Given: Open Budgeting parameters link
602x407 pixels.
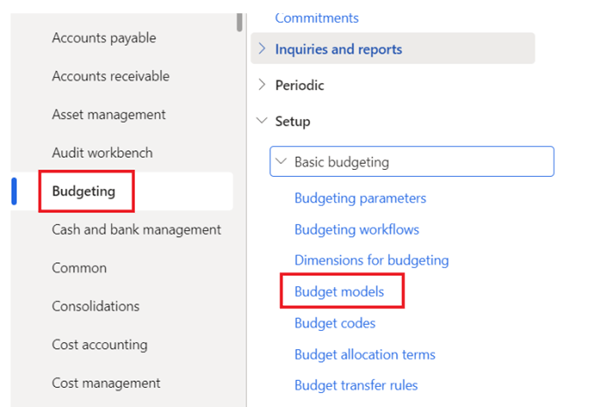Looking at the screenshot, I should click(x=360, y=198).
